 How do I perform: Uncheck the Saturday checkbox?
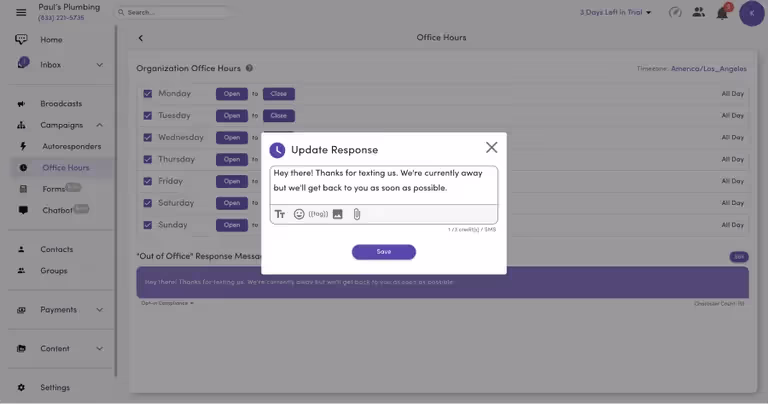point(147,203)
